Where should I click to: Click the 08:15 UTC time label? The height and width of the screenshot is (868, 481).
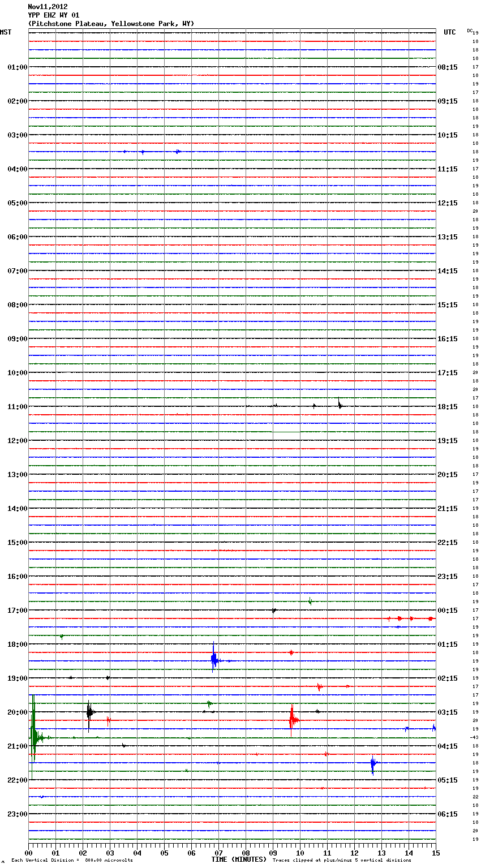[x=448, y=67]
